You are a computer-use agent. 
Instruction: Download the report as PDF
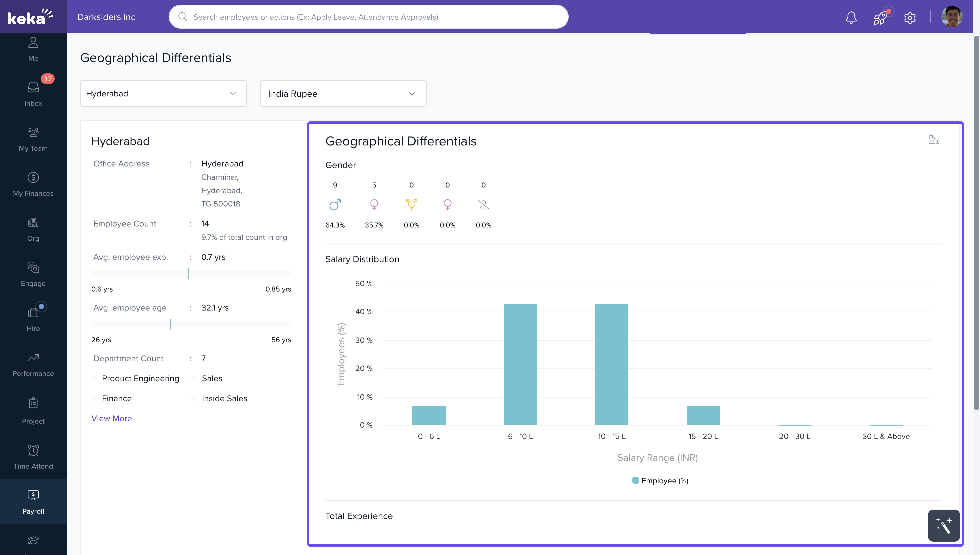click(x=933, y=140)
